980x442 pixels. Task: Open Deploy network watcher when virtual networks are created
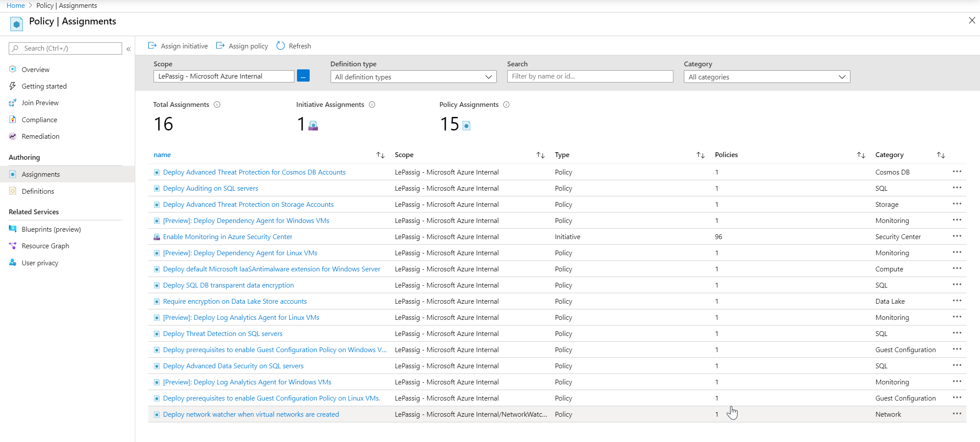pyautogui.click(x=251, y=414)
